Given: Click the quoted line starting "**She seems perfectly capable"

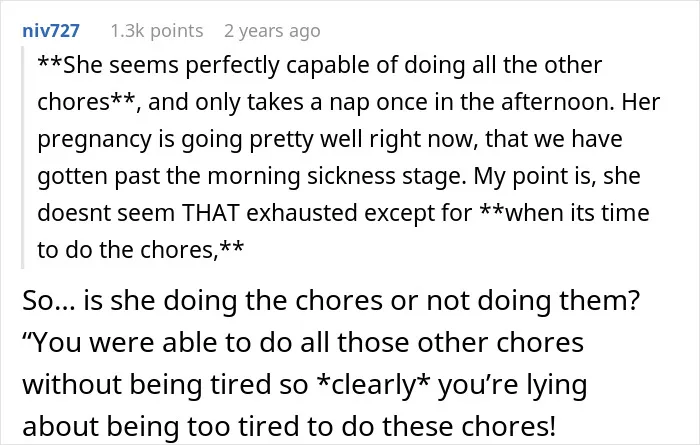Looking at the screenshot, I should 320,66.
